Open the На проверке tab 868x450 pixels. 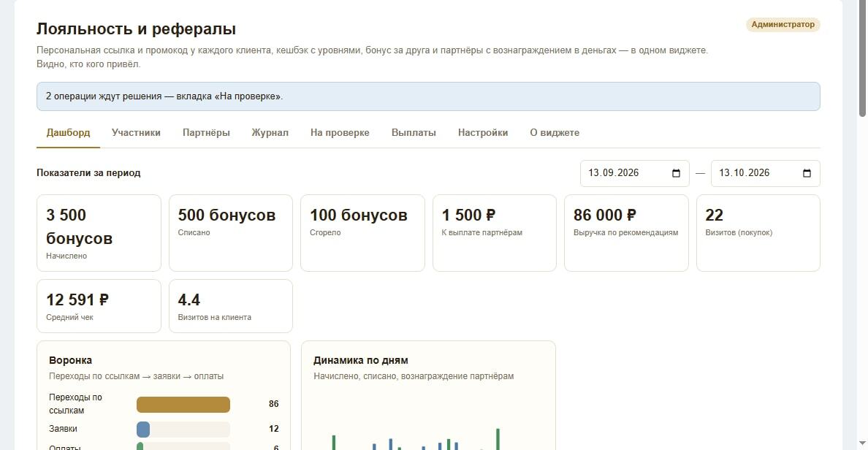click(x=340, y=133)
